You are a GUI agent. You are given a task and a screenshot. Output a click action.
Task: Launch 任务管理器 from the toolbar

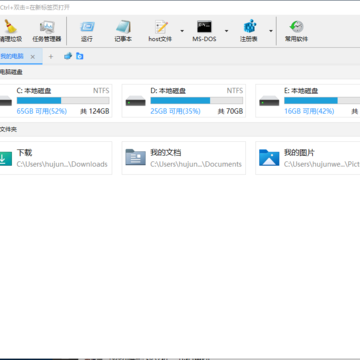pos(47,31)
